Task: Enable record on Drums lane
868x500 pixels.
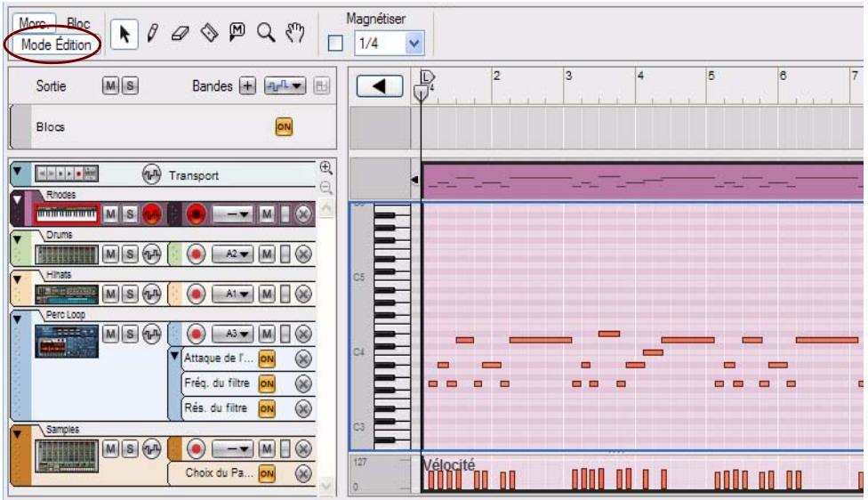Action: click(x=196, y=254)
